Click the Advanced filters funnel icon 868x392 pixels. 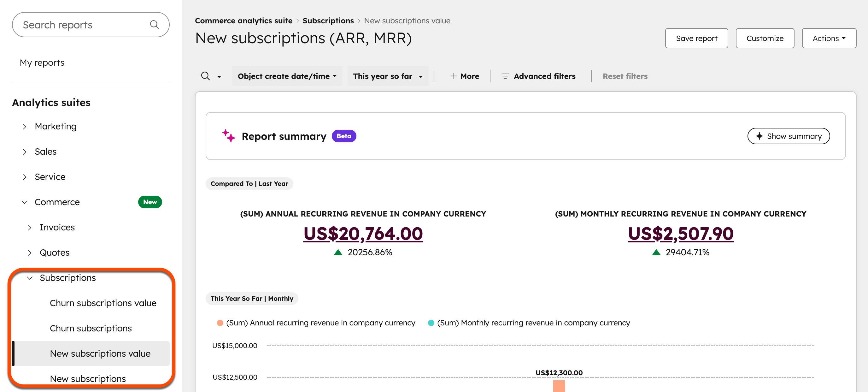point(505,76)
